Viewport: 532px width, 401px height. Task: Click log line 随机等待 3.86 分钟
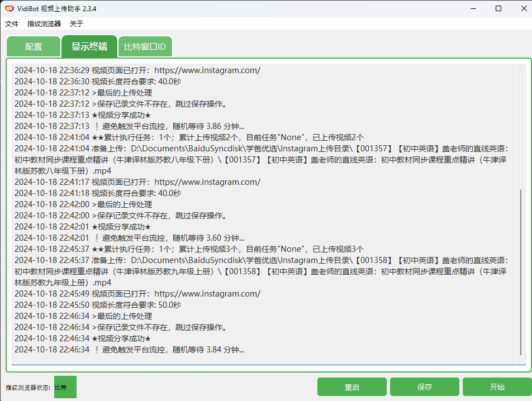[x=129, y=126]
